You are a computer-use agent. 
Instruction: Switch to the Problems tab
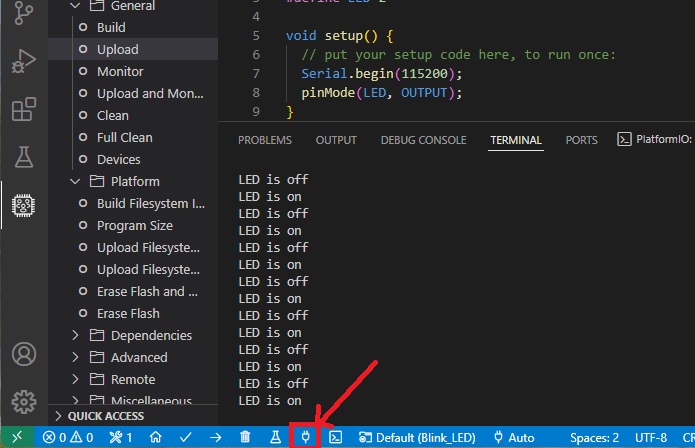[265, 140]
